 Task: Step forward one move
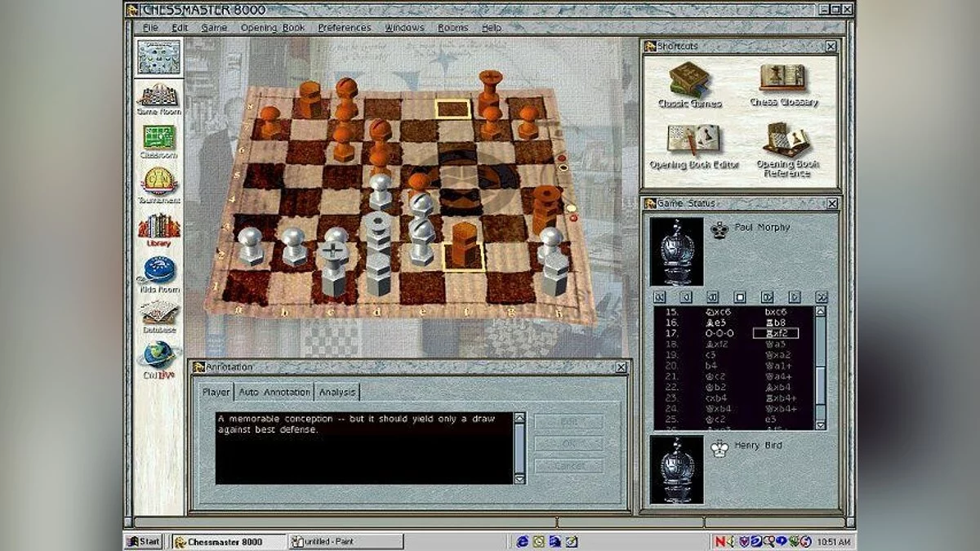767,297
